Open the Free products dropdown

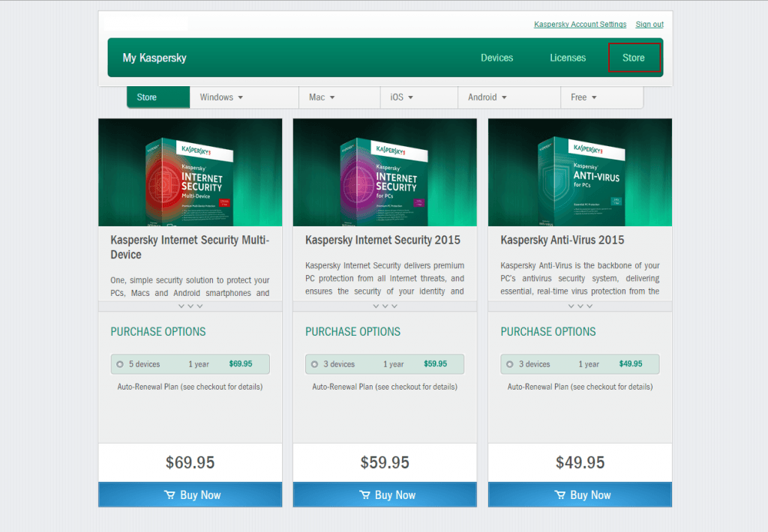tap(602, 97)
